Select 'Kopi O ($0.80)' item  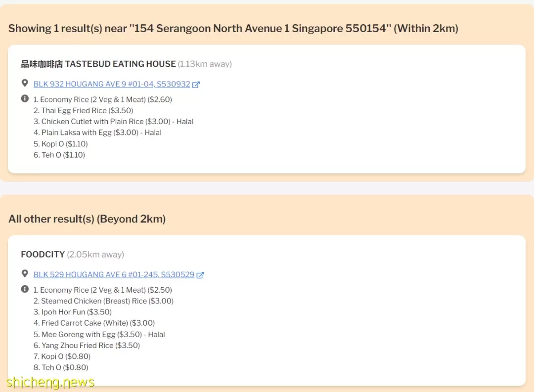(62, 356)
